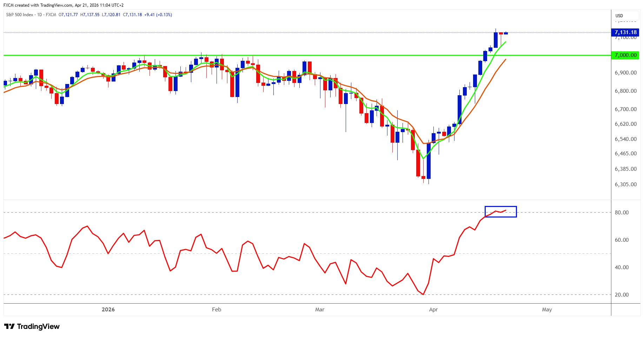
Task: Click the 2026 label on time axis
Action: 108,310
